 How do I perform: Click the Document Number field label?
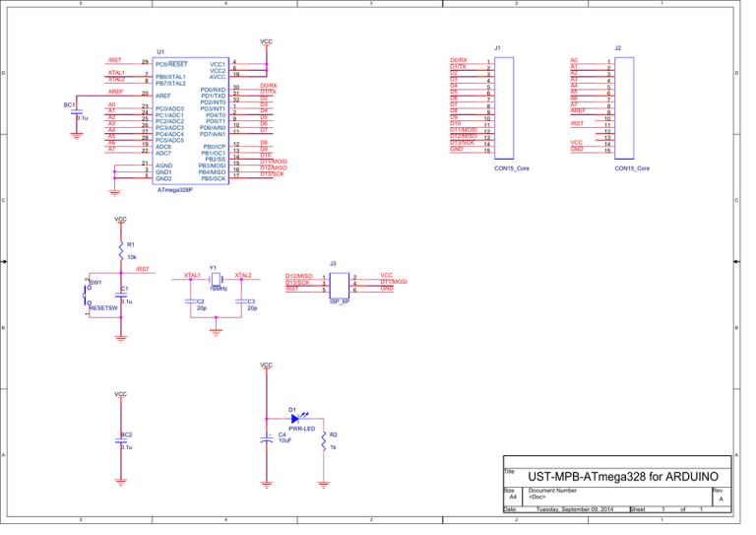552,491
